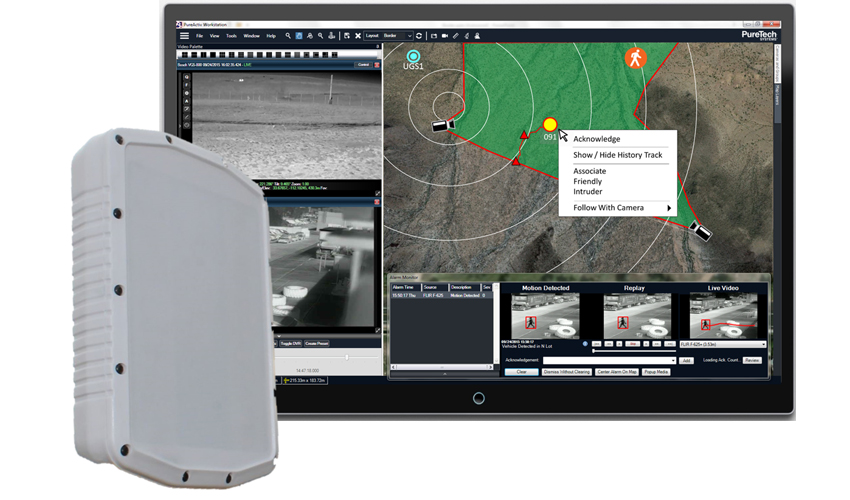Click the video camera icon in toolbar
This screenshot has width=850, height=500.
click(x=445, y=36)
